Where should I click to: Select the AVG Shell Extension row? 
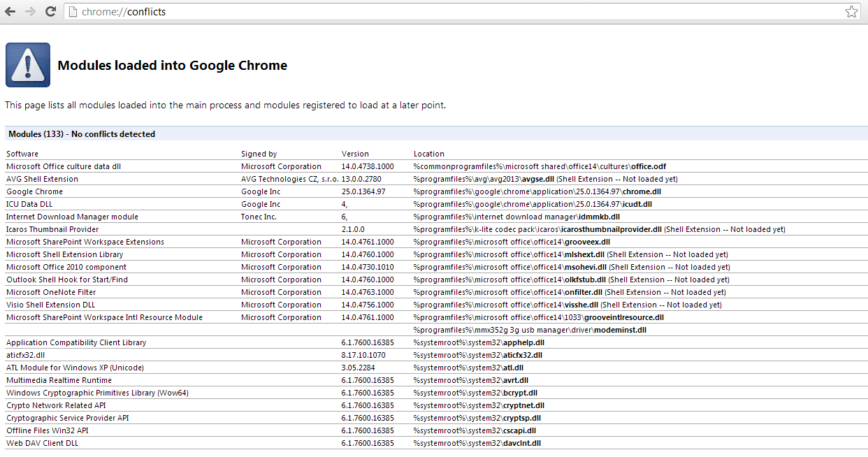[43, 178]
